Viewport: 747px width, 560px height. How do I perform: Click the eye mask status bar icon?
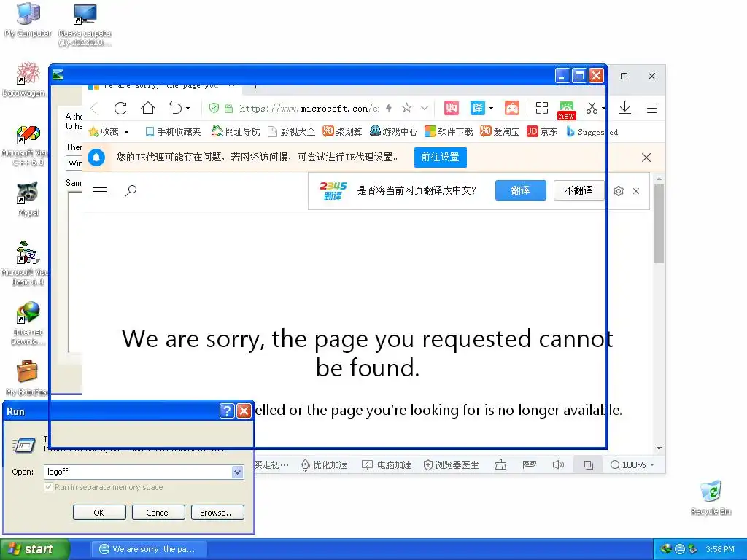[530, 464]
